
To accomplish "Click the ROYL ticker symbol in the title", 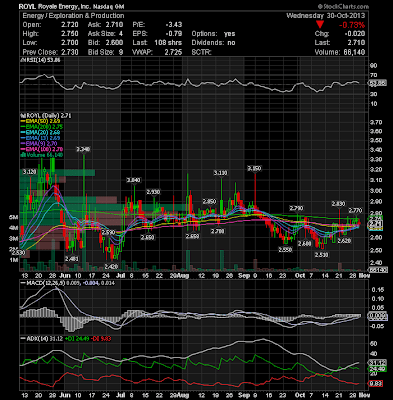I will tap(27, 6).
